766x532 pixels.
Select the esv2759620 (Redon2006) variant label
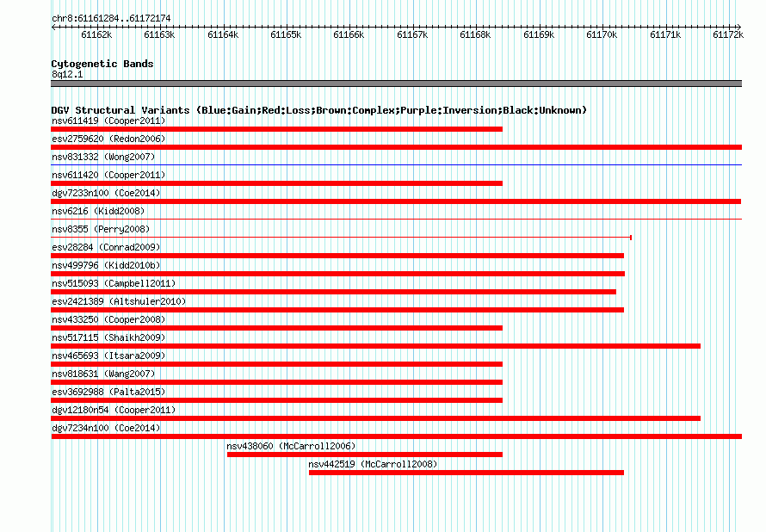108,139
